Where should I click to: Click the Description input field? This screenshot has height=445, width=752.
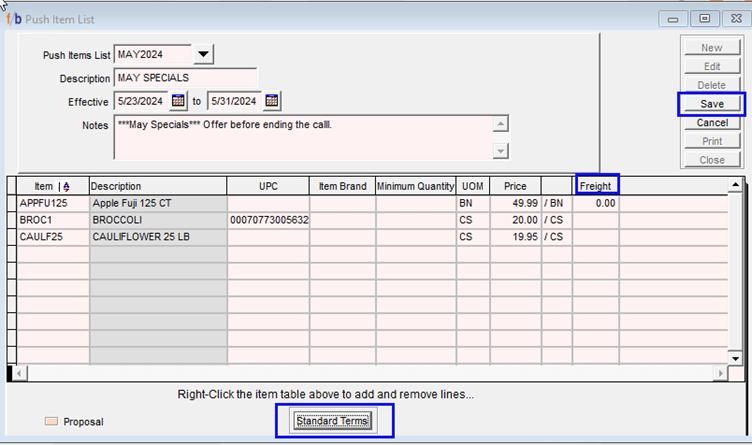(185, 78)
